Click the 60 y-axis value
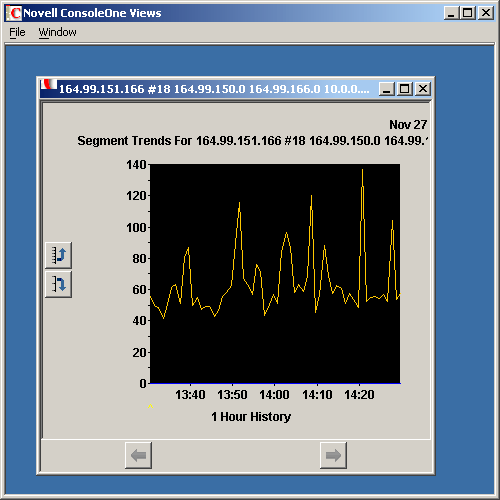The height and width of the screenshot is (500, 500). point(139,290)
